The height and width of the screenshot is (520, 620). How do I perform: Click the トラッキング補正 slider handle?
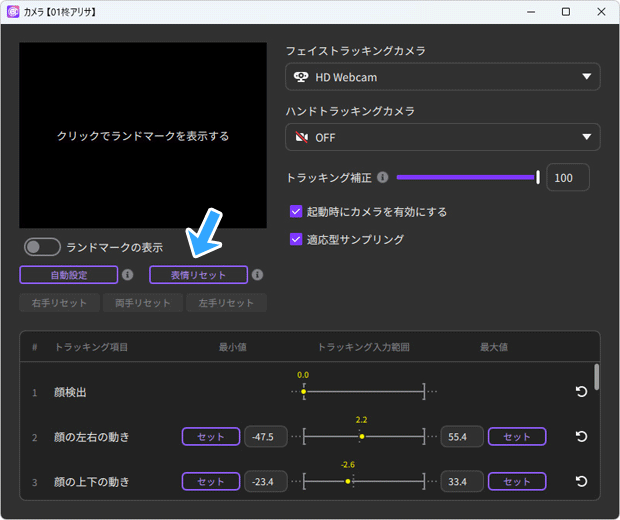[538, 177]
